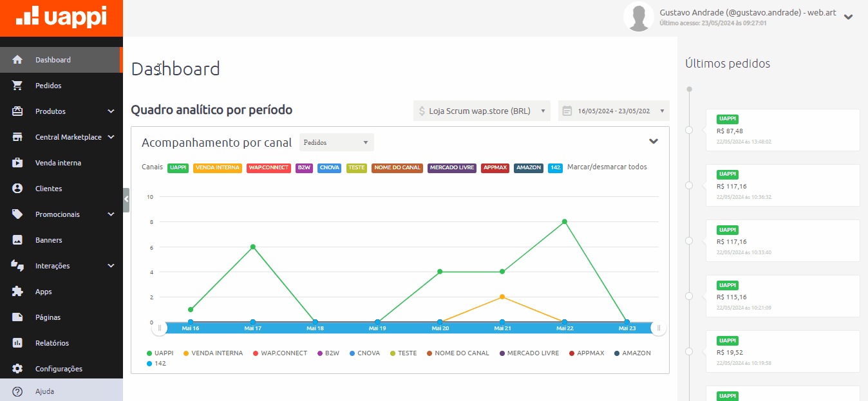
Task: Click the blue chart range bar at Mai 19
Action: (377, 328)
